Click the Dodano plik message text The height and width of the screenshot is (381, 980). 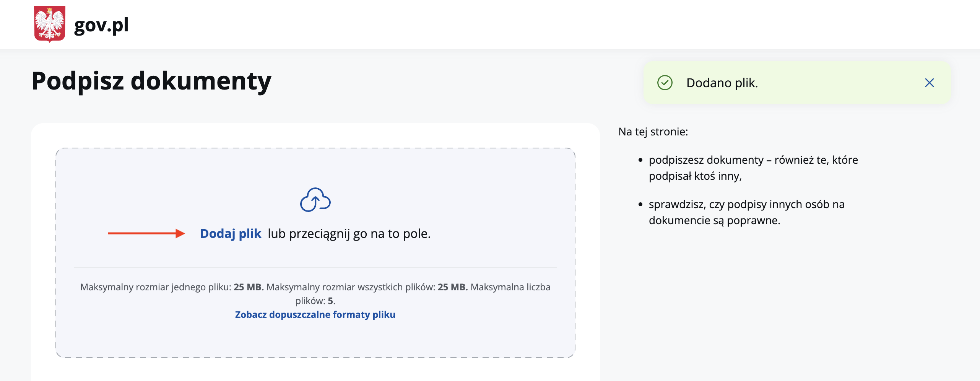[722, 83]
